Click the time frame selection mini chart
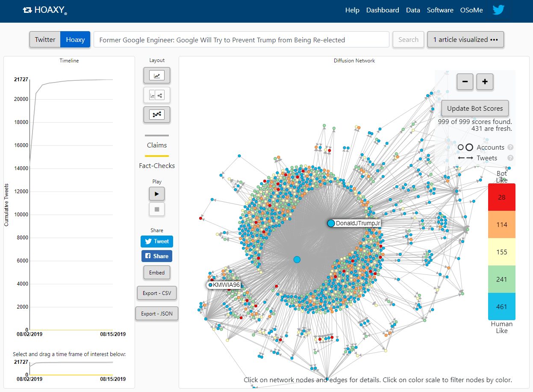 (71, 368)
